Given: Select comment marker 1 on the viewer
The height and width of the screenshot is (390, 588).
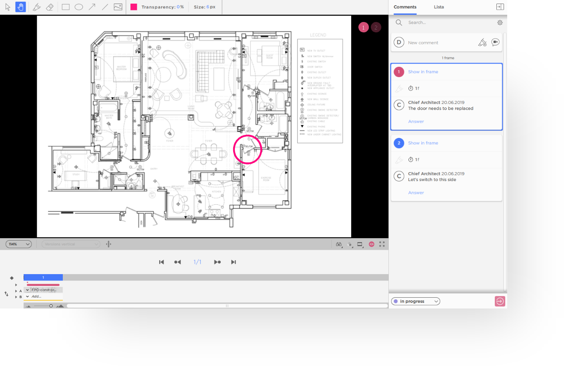Looking at the screenshot, I should (x=363, y=28).
